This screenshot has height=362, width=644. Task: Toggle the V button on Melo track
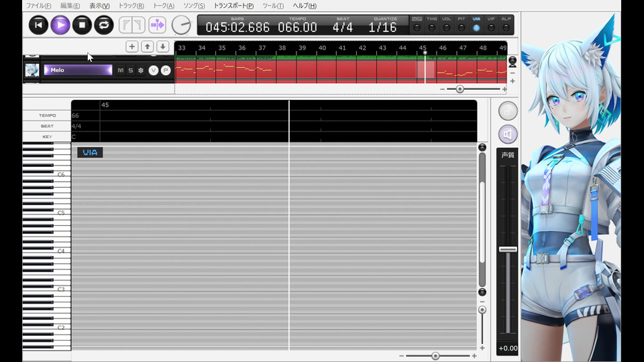tap(153, 70)
